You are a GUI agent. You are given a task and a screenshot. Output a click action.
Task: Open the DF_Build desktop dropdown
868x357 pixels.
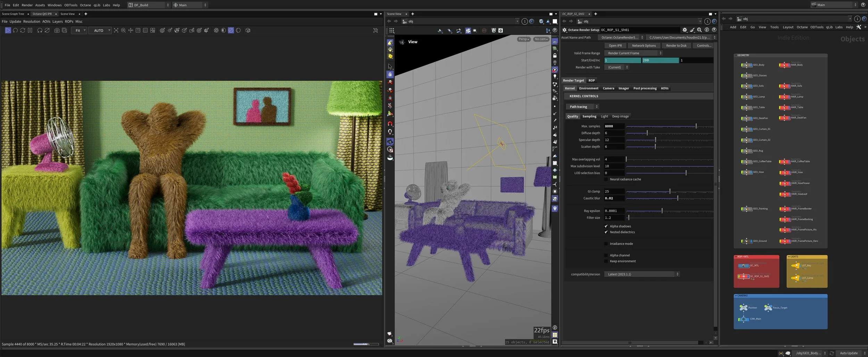[149, 5]
